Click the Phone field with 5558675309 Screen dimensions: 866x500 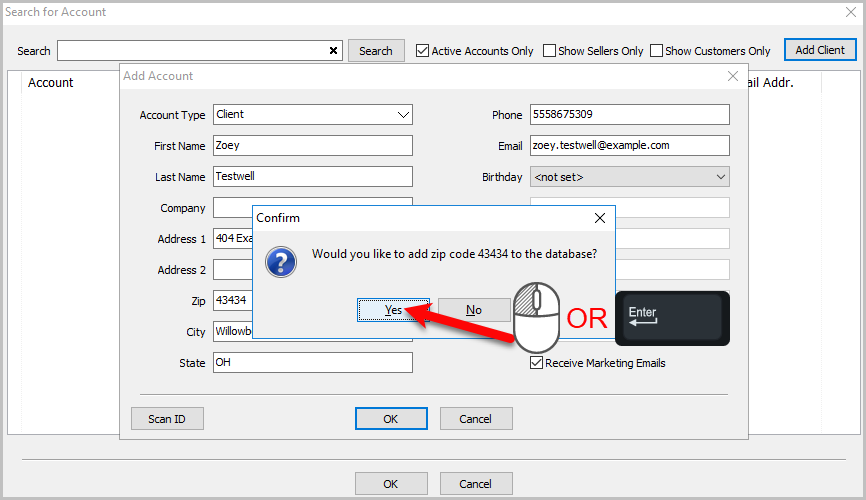[x=630, y=114]
